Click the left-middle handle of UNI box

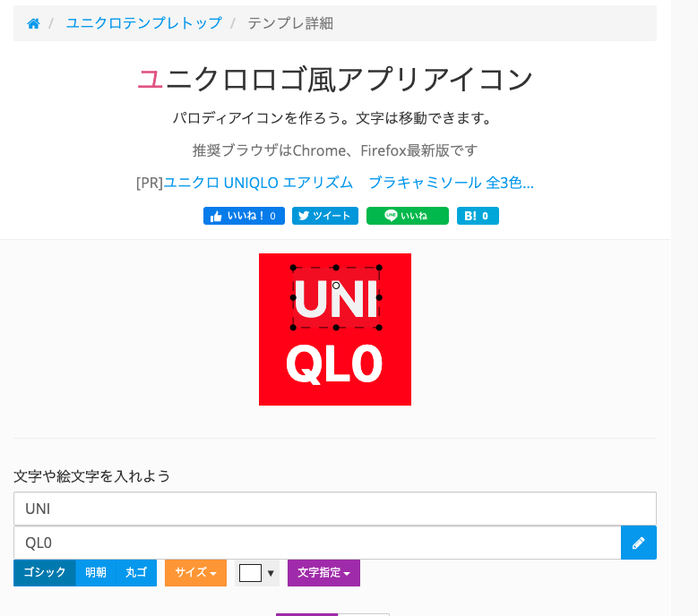(x=293, y=297)
